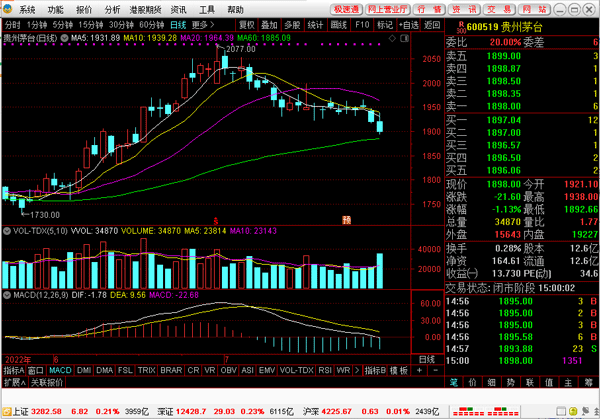Click the yellow round icon in status bar
The width and height of the screenshot is (600, 419).
(573, 412)
